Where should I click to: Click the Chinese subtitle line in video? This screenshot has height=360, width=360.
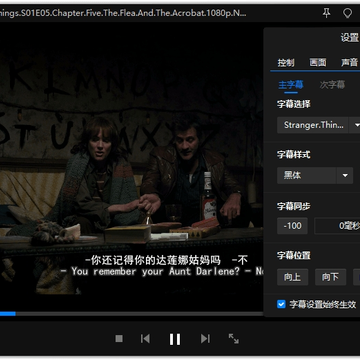167,260
